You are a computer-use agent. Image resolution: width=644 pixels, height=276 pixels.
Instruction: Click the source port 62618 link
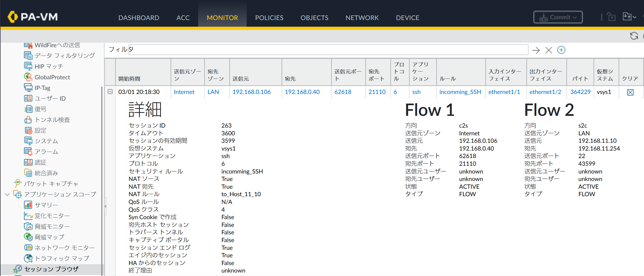point(343,92)
